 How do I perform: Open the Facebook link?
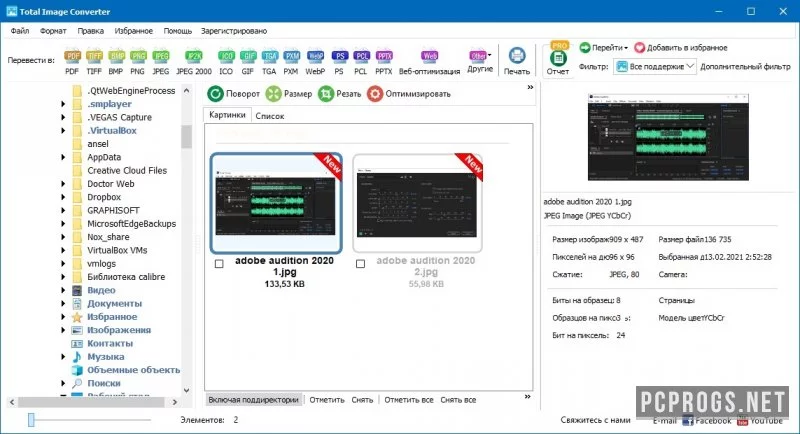click(x=707, y=421)
